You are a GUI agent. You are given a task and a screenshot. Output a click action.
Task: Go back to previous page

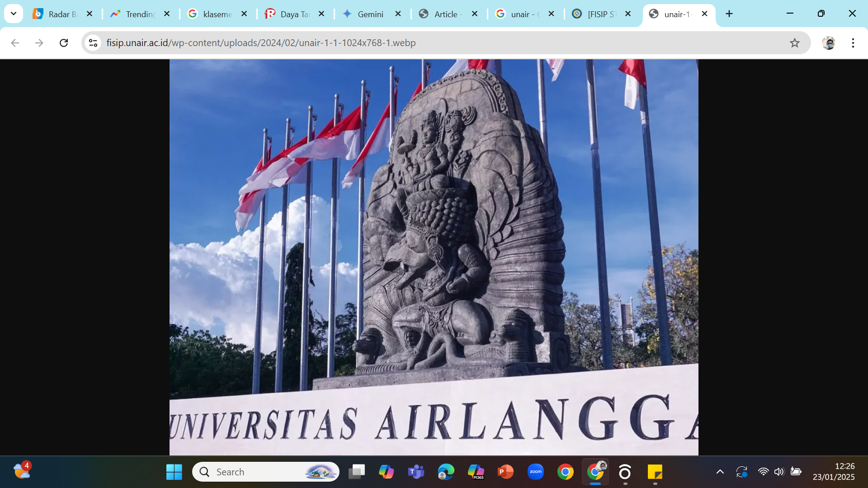(15, 43)
